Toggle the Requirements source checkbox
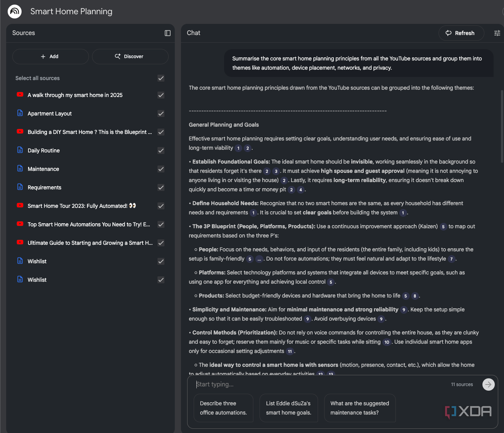The width and height of the screenshot is (504, 433). pos(161,187)
